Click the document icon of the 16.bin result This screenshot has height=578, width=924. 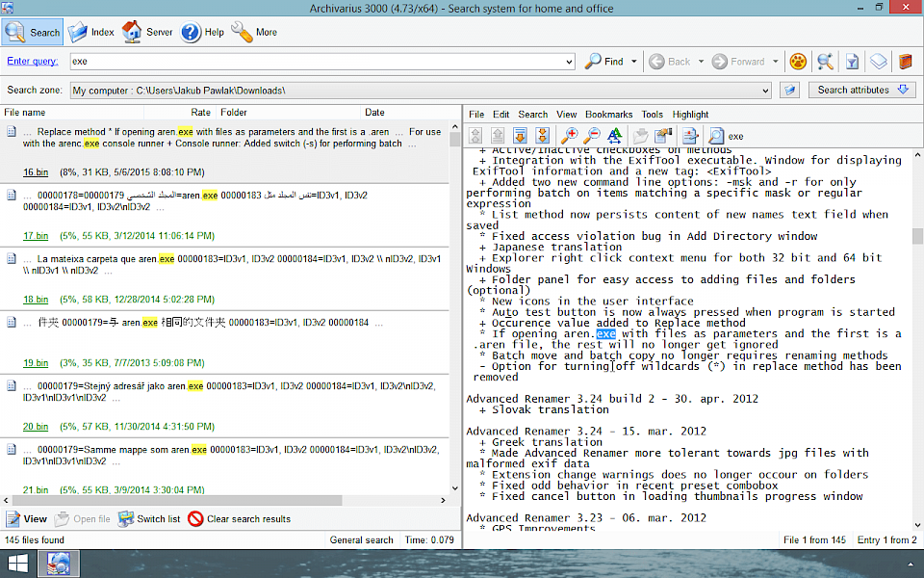[x=12, y=131]
